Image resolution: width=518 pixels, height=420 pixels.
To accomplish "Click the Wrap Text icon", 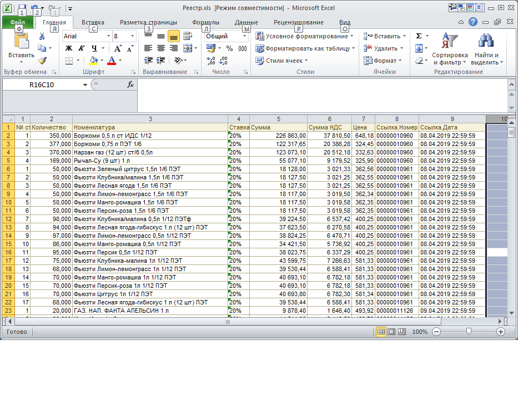I will pyautogui.click(x=188, y=36).
